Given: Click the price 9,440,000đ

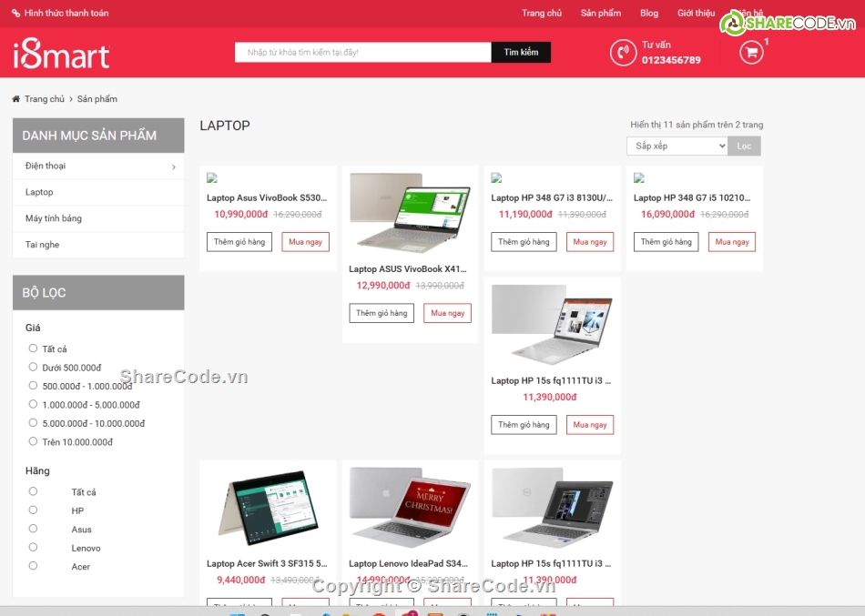Looking at the screenshot, I should pos(241,581).
